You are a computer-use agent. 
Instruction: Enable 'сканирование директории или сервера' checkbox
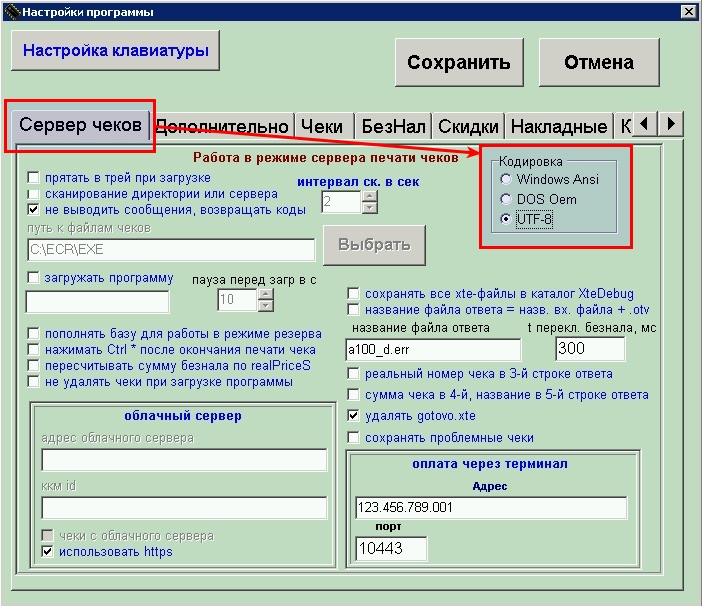33,194
